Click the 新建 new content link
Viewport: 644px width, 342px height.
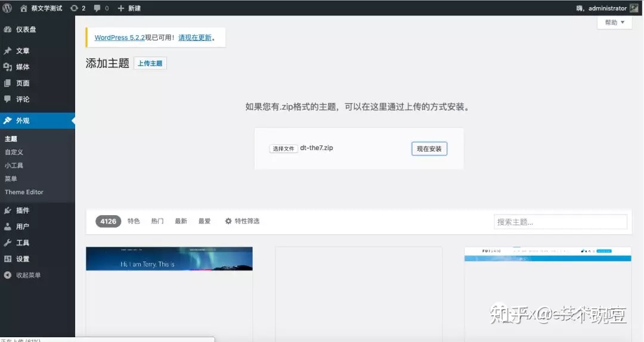[134, 8]
